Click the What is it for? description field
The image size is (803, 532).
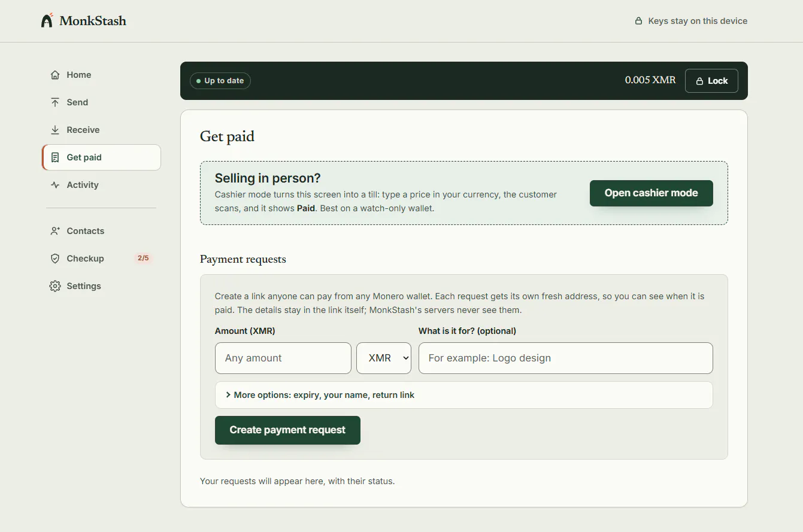[566, 358]
